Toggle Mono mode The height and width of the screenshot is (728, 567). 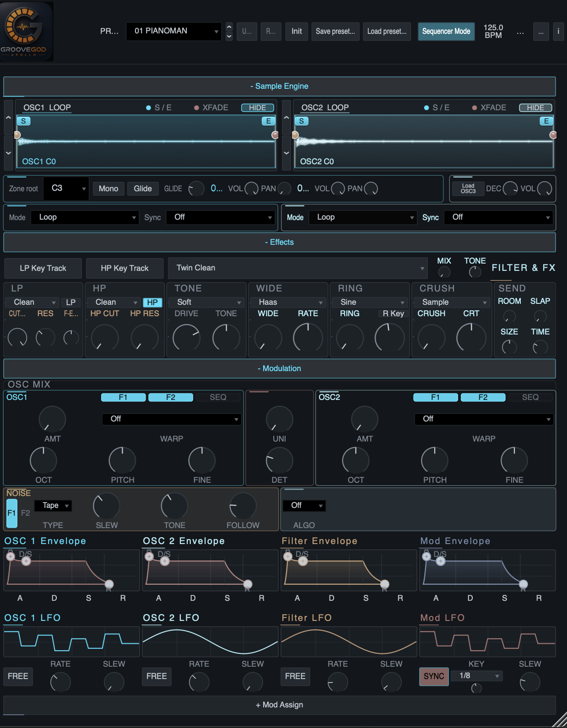(108, 189)
